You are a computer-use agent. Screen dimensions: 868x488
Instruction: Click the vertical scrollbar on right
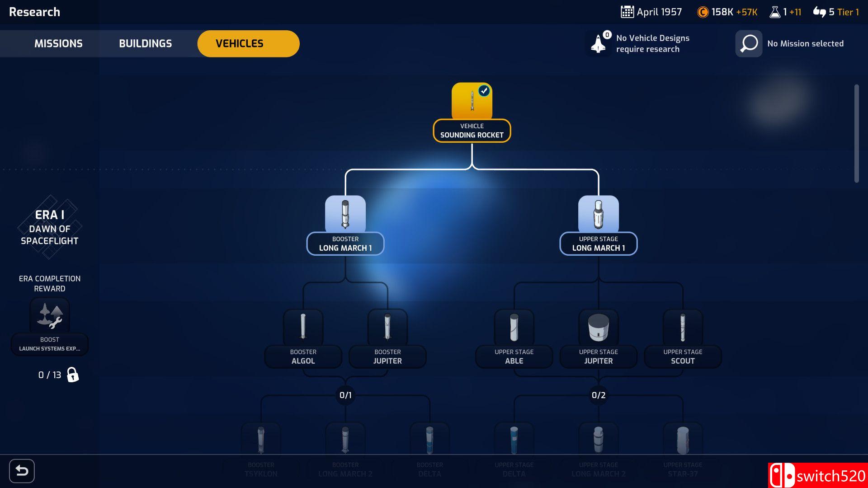(856, 134)
